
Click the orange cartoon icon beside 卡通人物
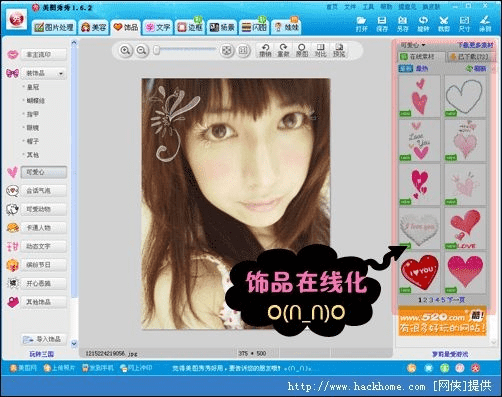(13, 228)
